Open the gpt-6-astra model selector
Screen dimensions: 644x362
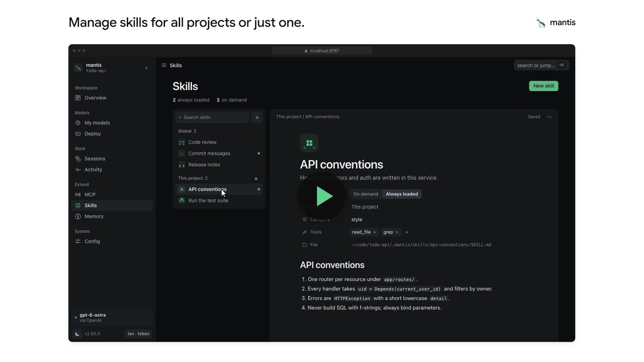112,317
